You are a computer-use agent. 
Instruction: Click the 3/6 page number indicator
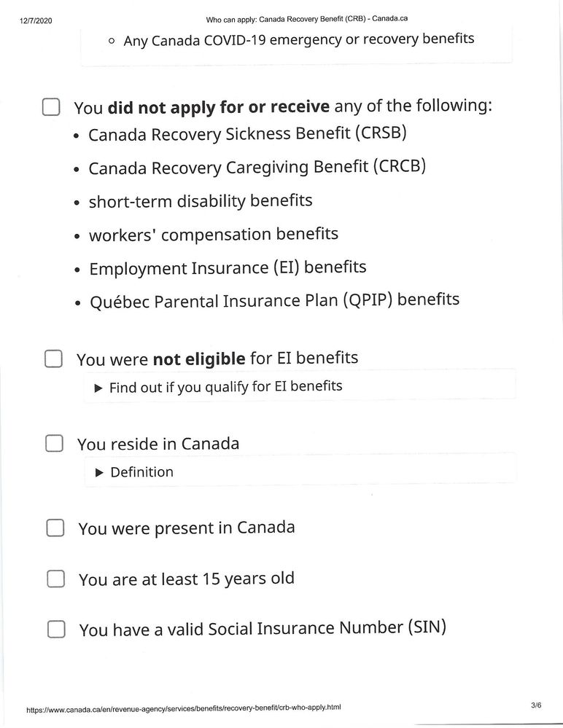click(x=536, y=705)
